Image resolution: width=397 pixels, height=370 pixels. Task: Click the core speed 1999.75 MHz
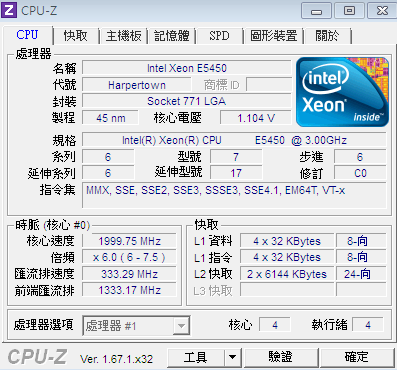[x=129, y=241]
